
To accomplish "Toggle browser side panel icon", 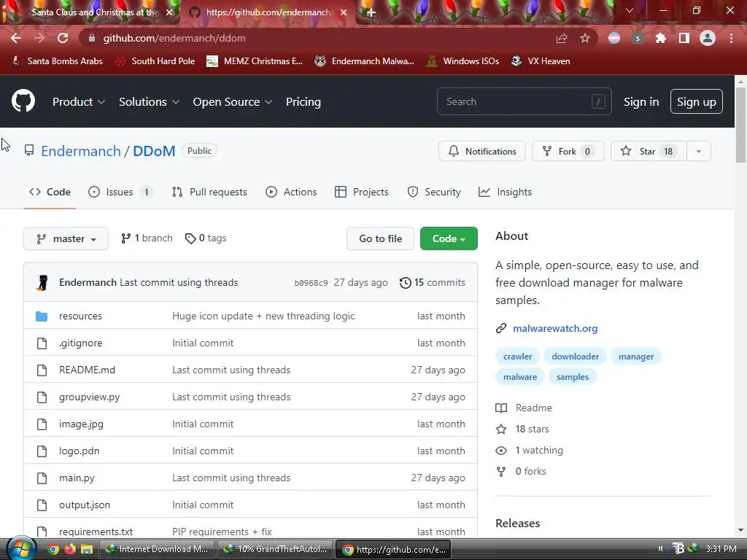I will 684,38.
